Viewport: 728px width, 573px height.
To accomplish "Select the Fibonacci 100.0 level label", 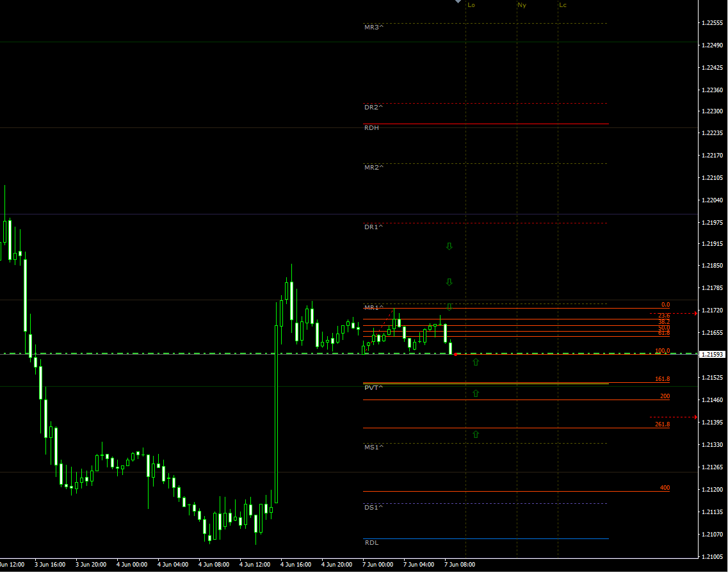I will pyautogui.click(x=663, y=351).
